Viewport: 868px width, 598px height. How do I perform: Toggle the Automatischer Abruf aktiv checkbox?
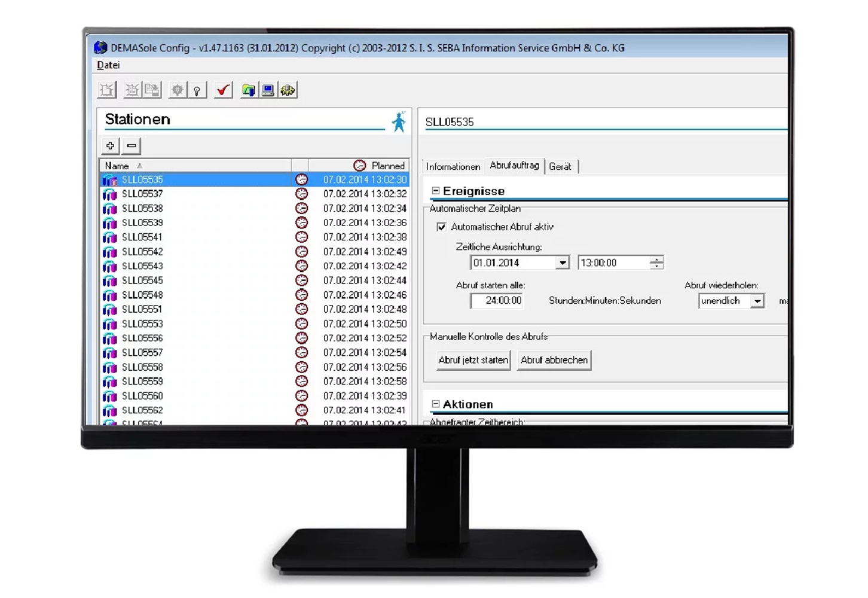click(441, 227)
